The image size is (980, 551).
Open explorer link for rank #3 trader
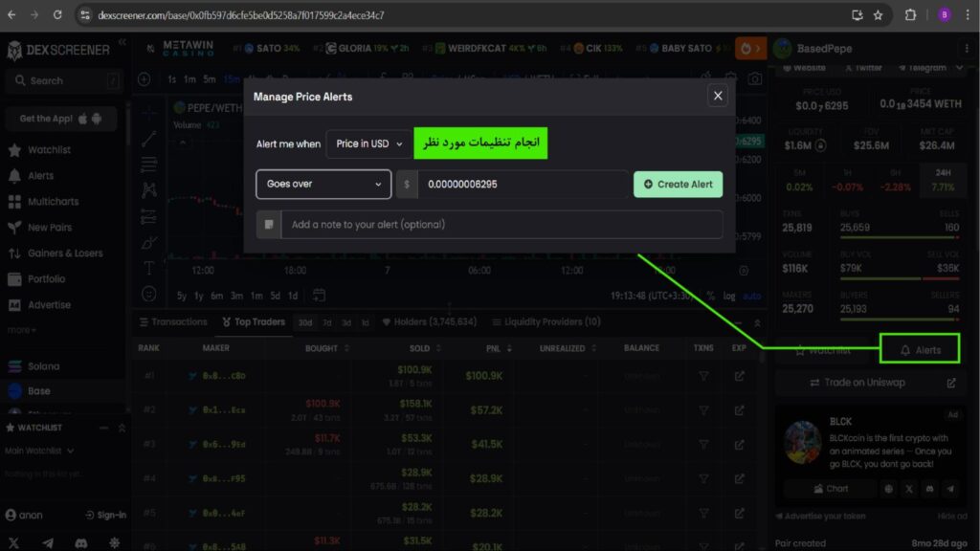740,444
